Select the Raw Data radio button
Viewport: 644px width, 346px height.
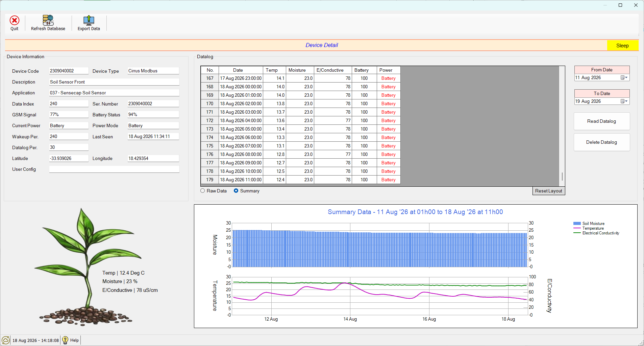coord(203,191)
